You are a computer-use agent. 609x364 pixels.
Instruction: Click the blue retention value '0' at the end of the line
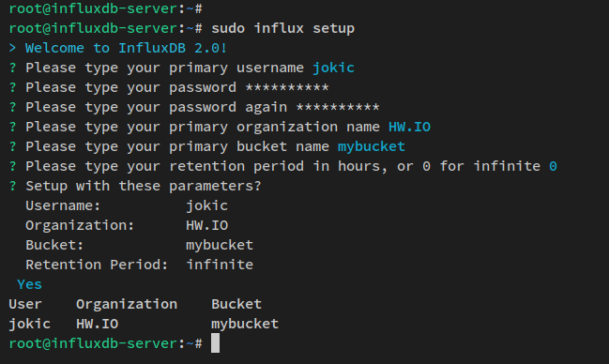tap(553, 166)
